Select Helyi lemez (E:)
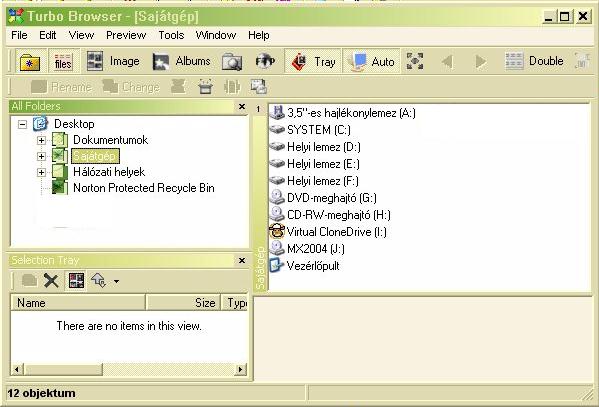The image size is (599, 407). pyautogui.click(x=314, y=164)
